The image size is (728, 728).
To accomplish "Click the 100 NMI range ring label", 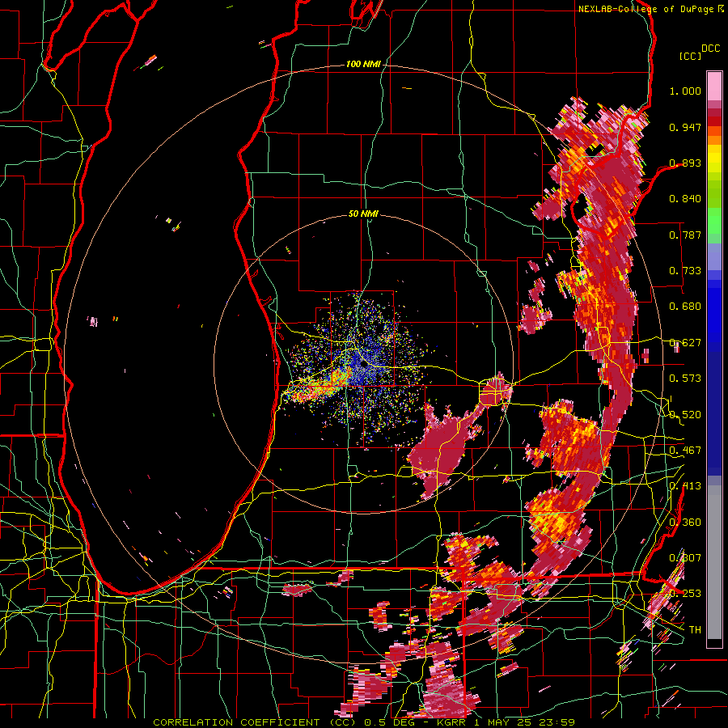I will 362,64.
